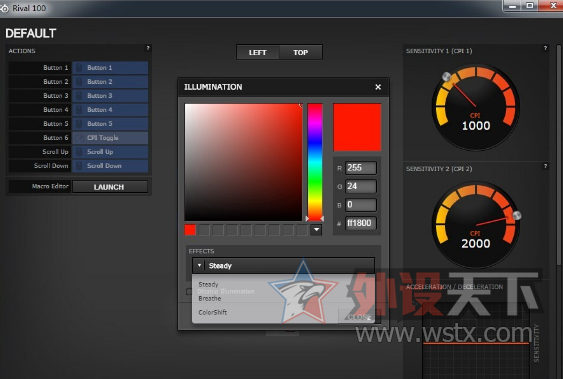Choose Steady from effects list

[208, 284]
